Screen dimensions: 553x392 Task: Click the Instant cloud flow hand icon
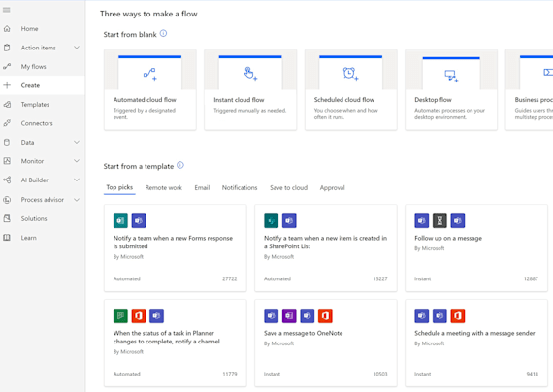(250, 74)
